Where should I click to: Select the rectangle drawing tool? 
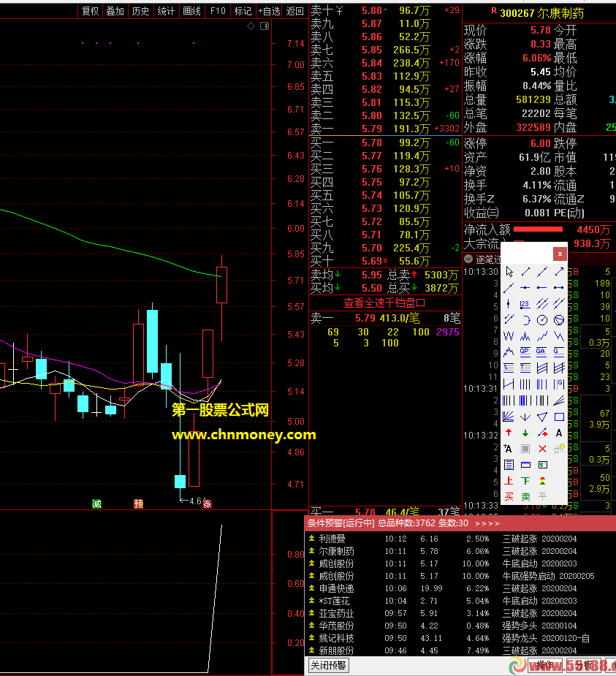point(559,417)
